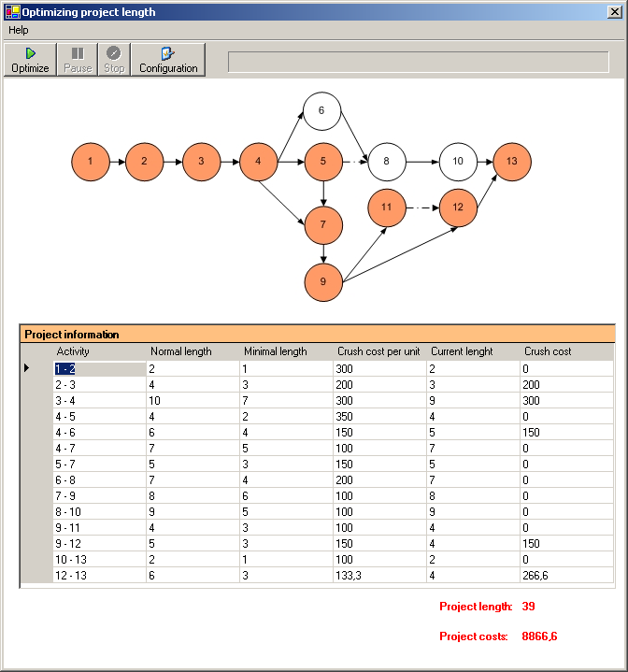
Task: Select node 7 in the network diagram
Action: (x=323, y=225)
